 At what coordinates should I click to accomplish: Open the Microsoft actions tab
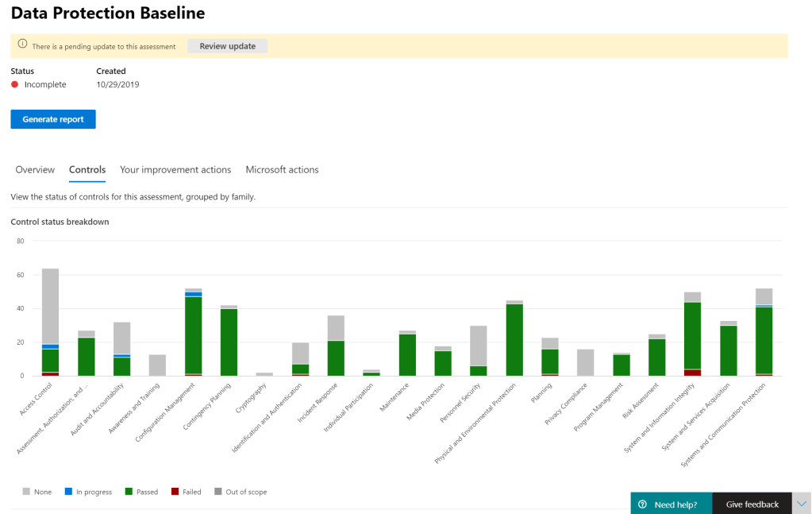tap(282, 170)
